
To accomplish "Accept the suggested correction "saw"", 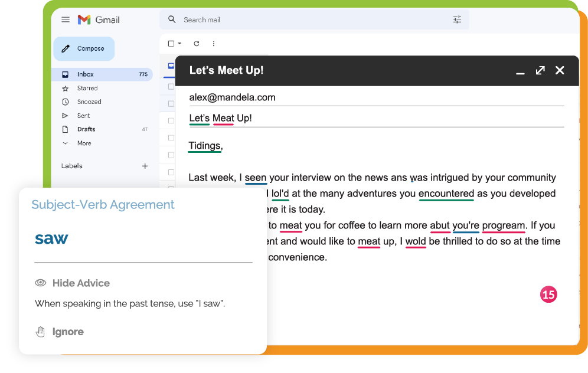I will [x=51, y=238].
